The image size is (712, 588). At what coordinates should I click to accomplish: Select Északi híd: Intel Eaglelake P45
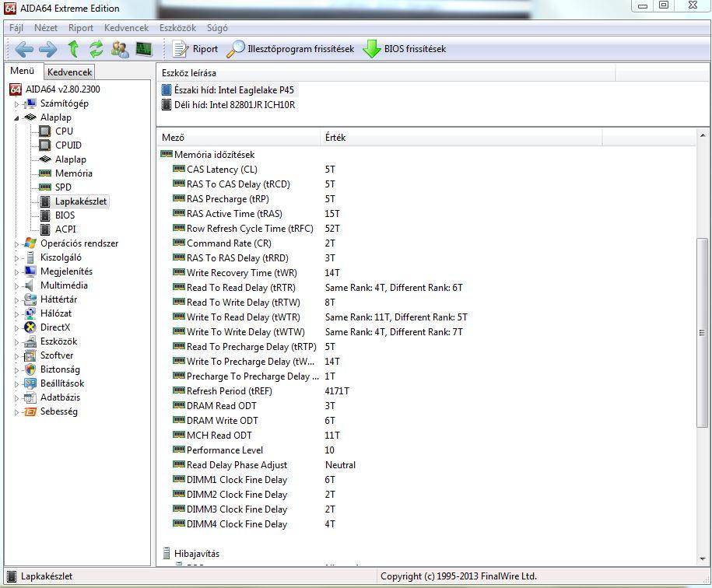(229, 90)
